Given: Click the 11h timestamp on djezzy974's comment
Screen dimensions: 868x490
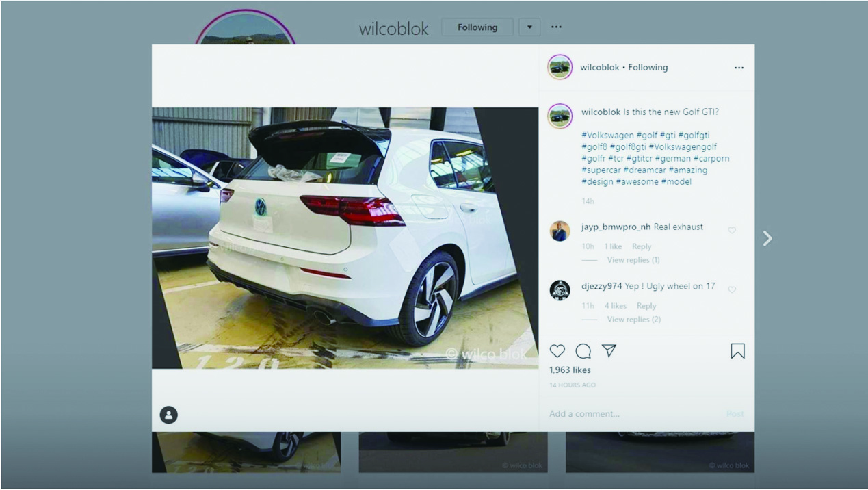Looking at the screenshot, I should 588,306.
